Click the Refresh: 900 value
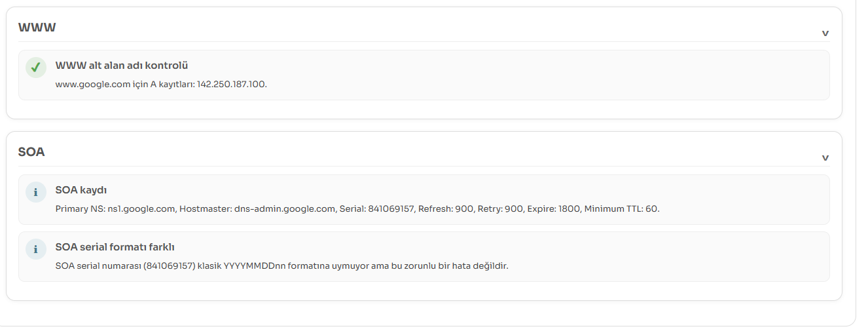 point(445,209)
